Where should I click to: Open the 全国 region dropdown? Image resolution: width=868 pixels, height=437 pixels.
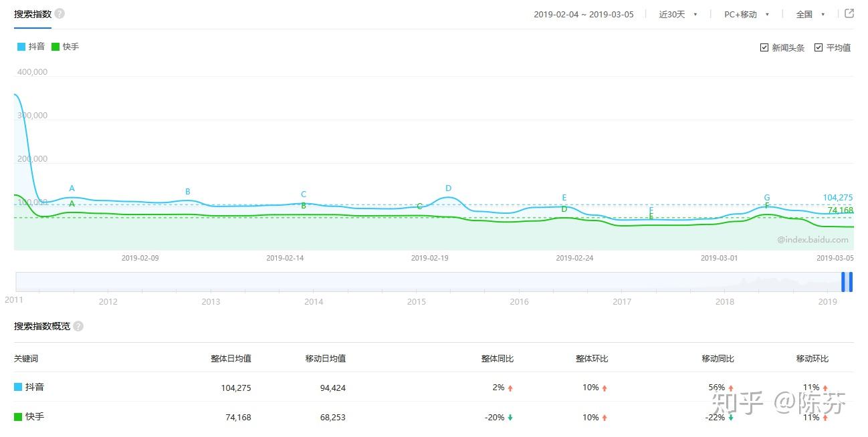(810, 14)
